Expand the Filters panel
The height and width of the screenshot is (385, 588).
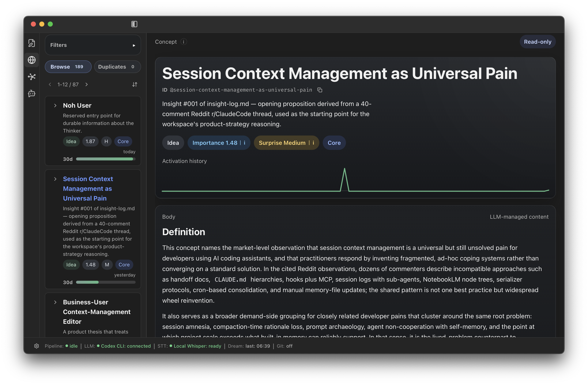[x=93, y=45]
